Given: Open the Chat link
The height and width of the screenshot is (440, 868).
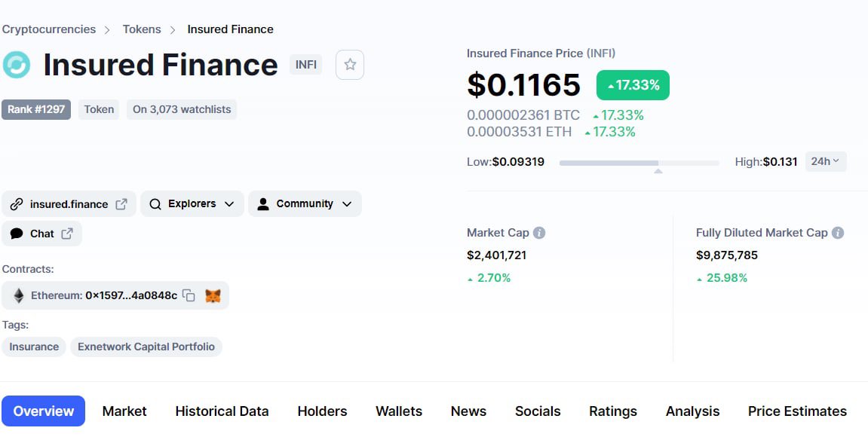Looking at the screenshot, I should [x=42, y=234].
